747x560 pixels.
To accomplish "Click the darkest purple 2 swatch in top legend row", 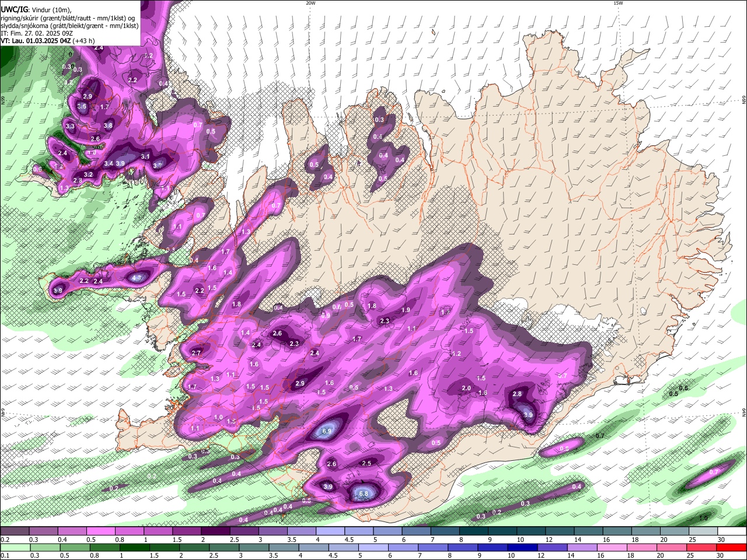I will tap(215, 531).
